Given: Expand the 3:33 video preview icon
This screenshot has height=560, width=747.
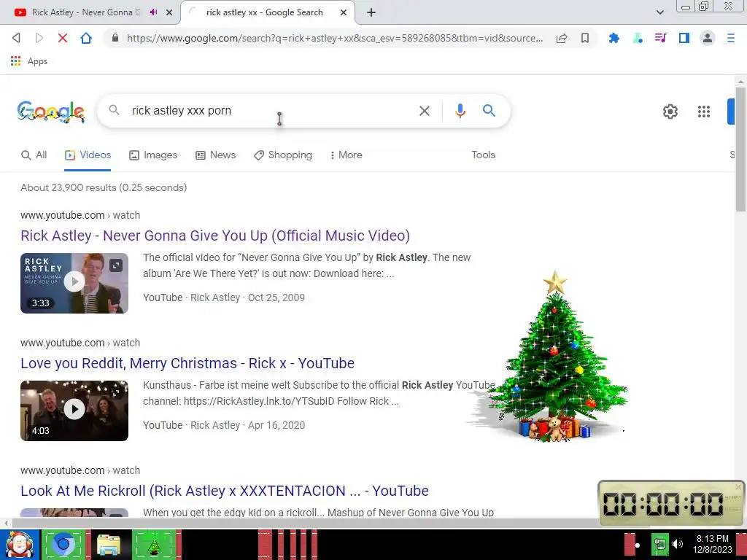Looking at the screenshot, I should pyautogui.click(x=116, y=265).
